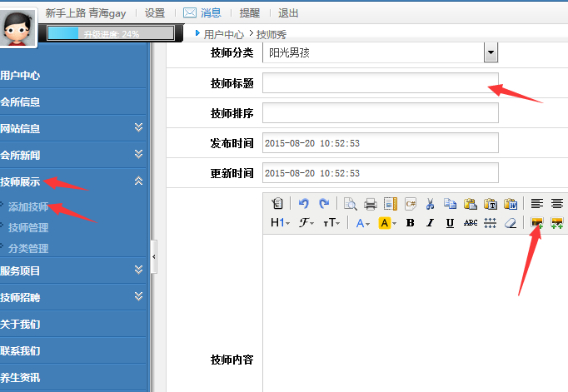This screenshot has width=568, height=392.
Task: Clear formatting with the eraser icon
Action: coord(511,223)
